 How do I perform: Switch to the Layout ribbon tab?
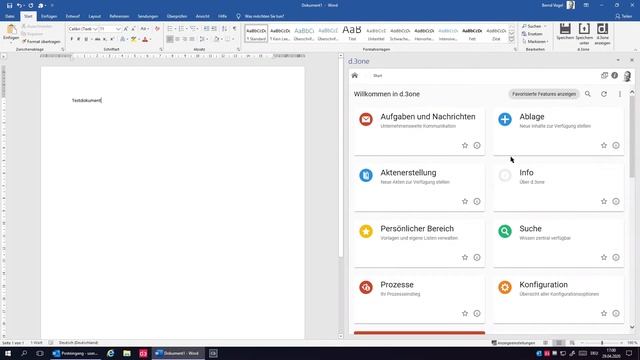click(x=95, y=16)
